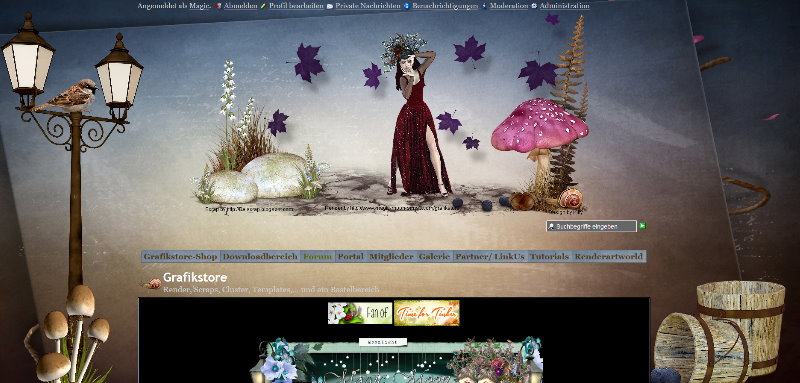This screenshot has width=800, height=383.
Task: Open the Grafikstore-Shop menu item
Action: pyautogui.click(x=181, y=257)
